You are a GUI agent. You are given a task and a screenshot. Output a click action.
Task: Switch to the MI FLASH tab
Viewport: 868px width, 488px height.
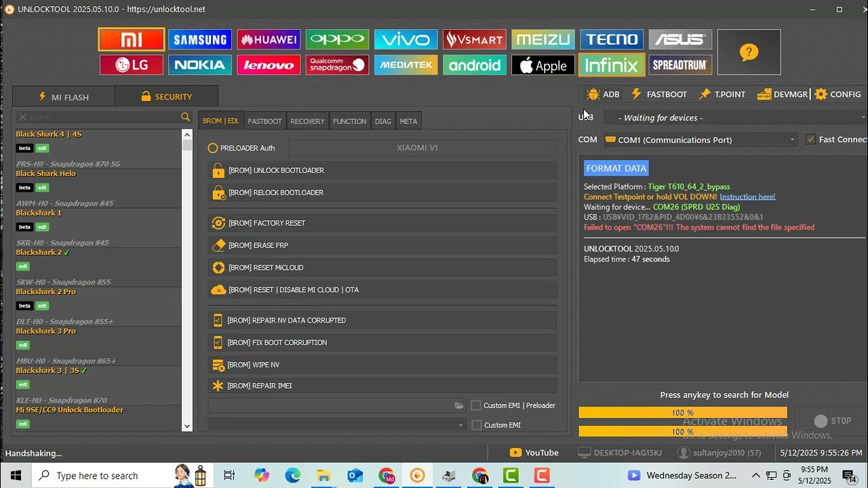click(64, 97)
